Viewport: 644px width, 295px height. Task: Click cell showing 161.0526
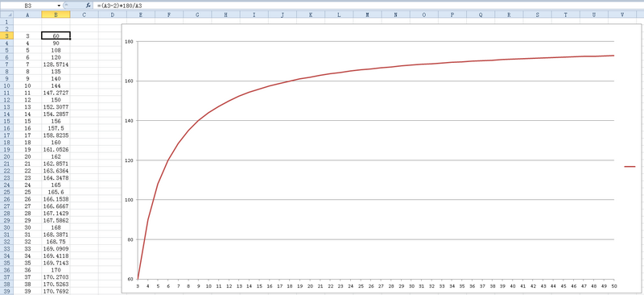56,149
